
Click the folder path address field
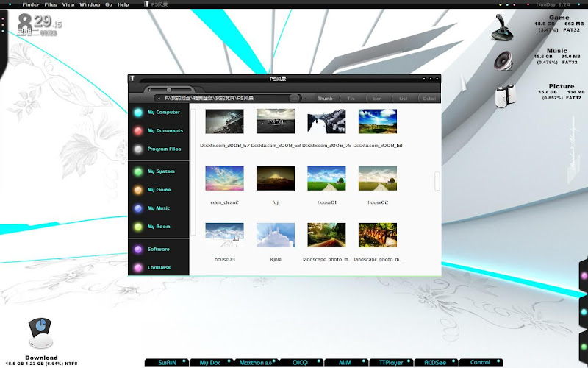pyautogui.click(x=225, y=99)
